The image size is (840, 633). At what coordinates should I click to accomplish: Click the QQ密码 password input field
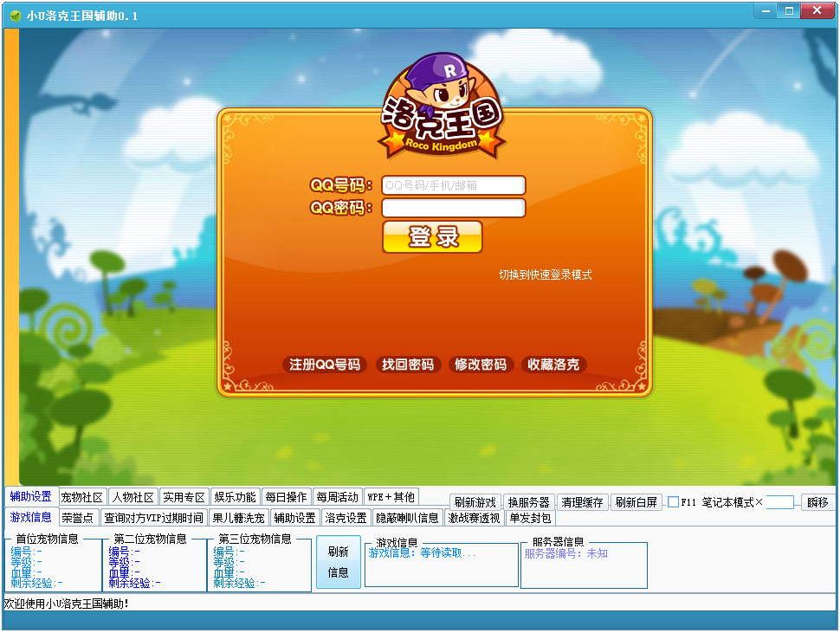(453, 208)
